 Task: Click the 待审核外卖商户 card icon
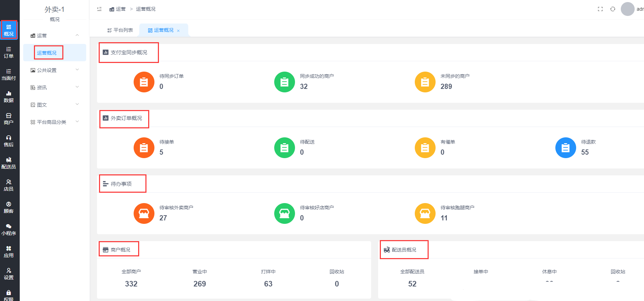[x=144, y=213]
